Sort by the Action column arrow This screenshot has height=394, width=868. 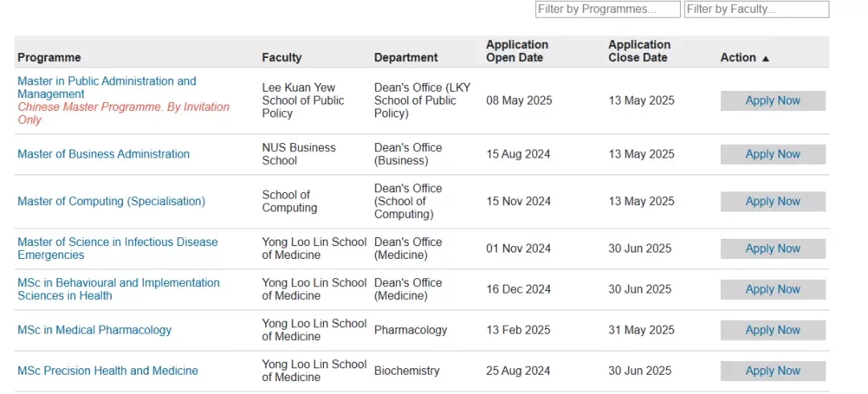[x=766, y=58]
